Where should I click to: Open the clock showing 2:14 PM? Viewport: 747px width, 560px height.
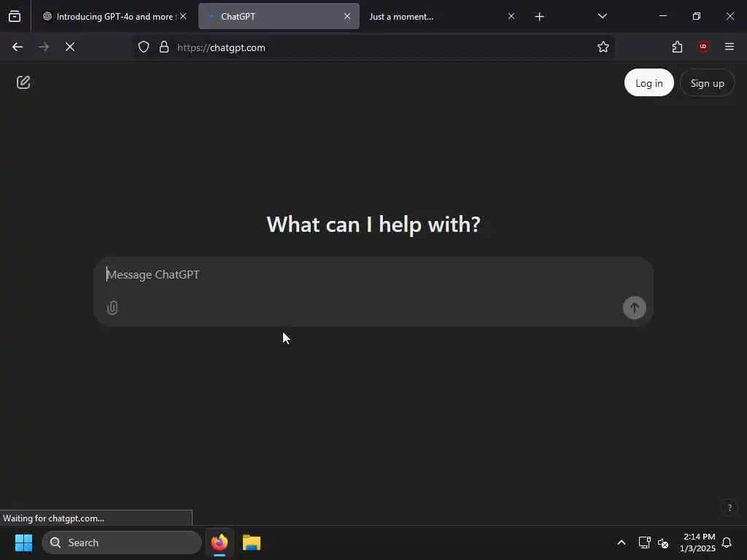pos(697,542)
